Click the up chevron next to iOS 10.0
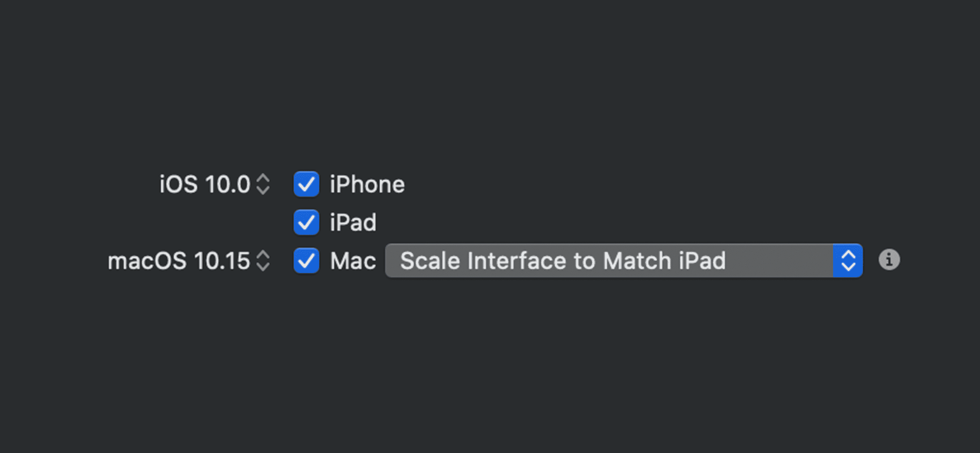Viewport: 980px width, 453px height. pos(263,178)
